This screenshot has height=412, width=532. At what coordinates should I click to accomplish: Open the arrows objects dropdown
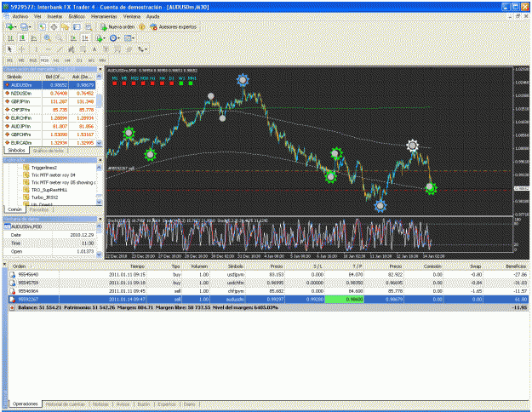pos(142,49)
